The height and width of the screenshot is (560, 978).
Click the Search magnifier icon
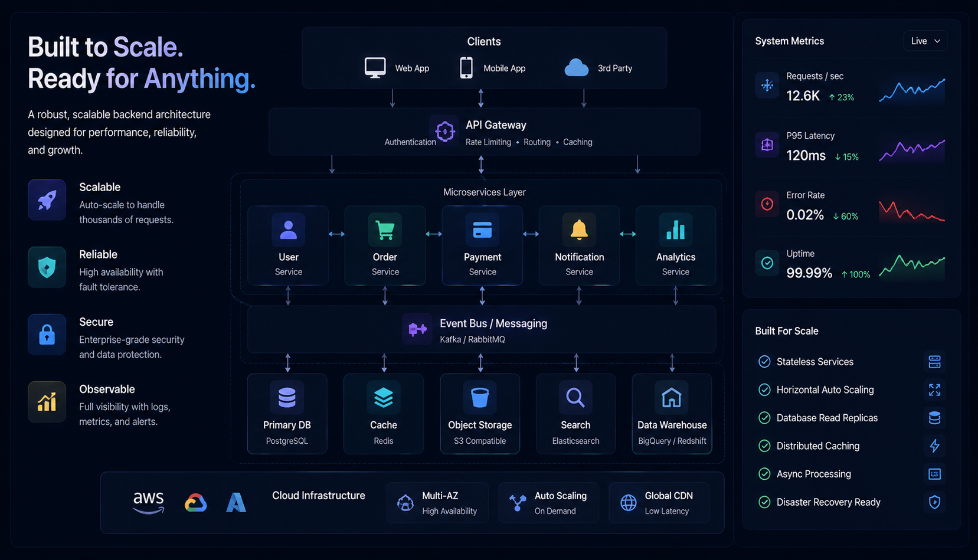click(x=575, y=398)
